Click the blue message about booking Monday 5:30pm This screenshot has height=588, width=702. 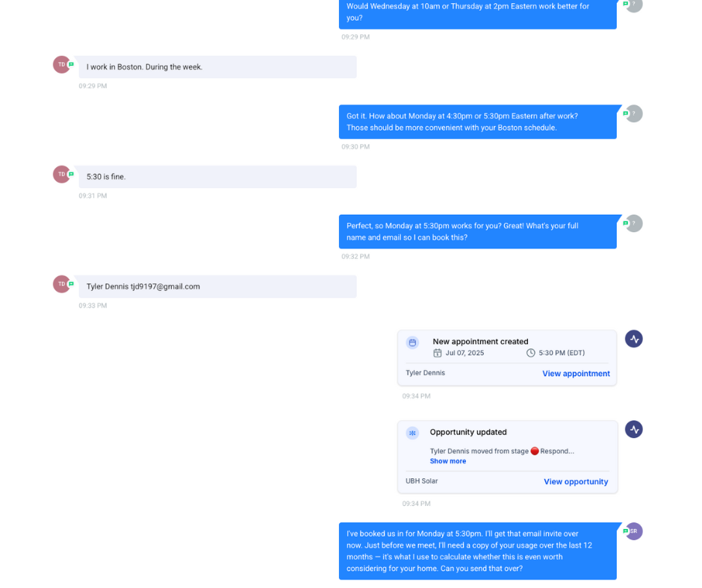pyautogui.click(x=478, y=551)
